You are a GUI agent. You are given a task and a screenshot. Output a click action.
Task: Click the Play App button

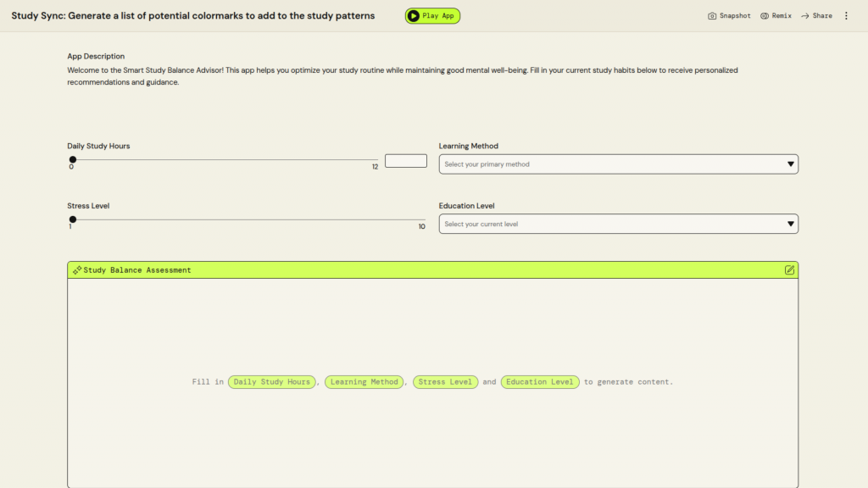(432, 16)
